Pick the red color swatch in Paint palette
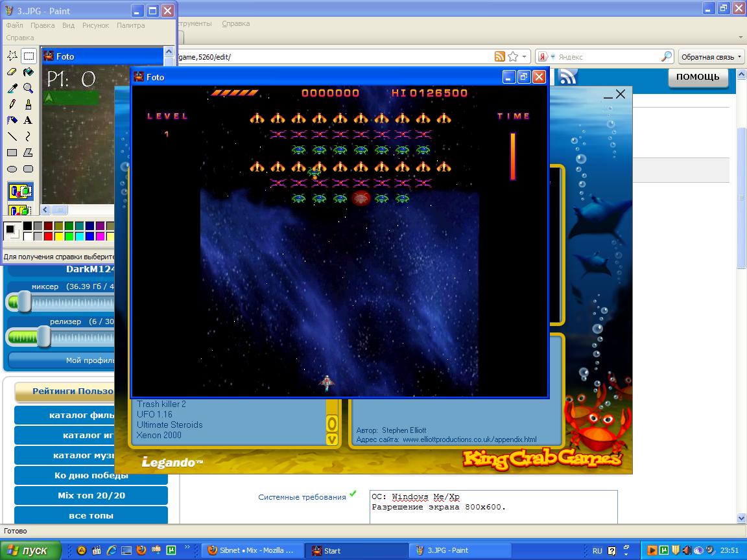The width and height of the screenshot is (747, 560). pyautogui.click(x=48, y=236)
